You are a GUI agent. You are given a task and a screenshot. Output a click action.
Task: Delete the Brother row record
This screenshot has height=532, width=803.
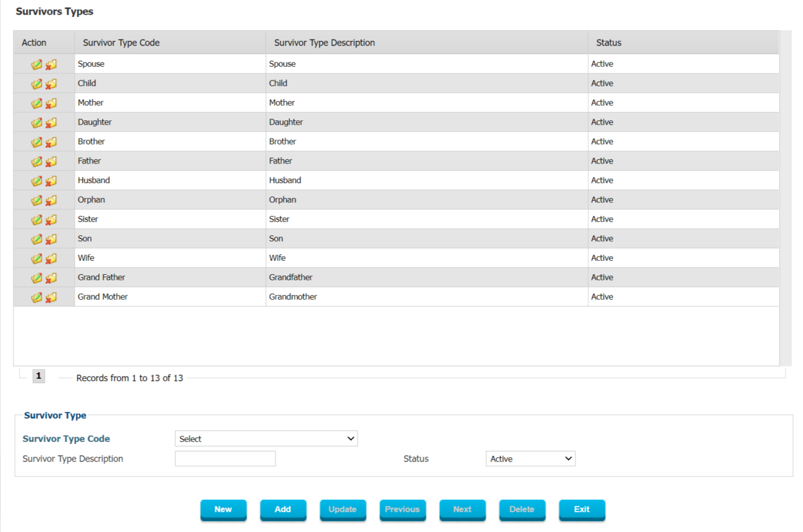click(x=51, y=142)
